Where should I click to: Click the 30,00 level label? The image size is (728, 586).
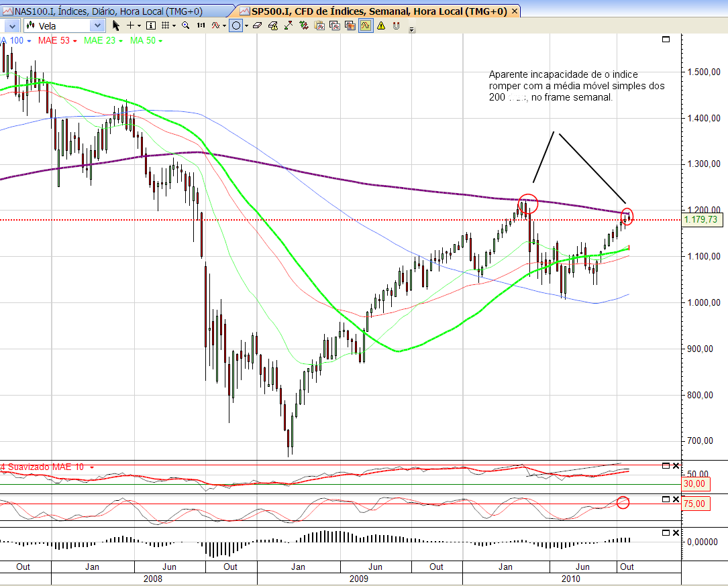[696, 484]
